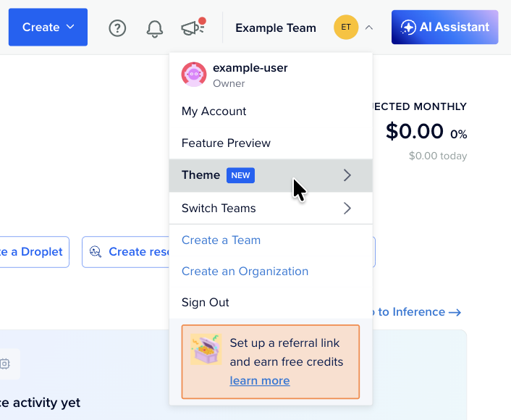Click the sparkle icon in AI Assistant
The height and width of the screenshot is (420, 511).
tap(408, 27)
